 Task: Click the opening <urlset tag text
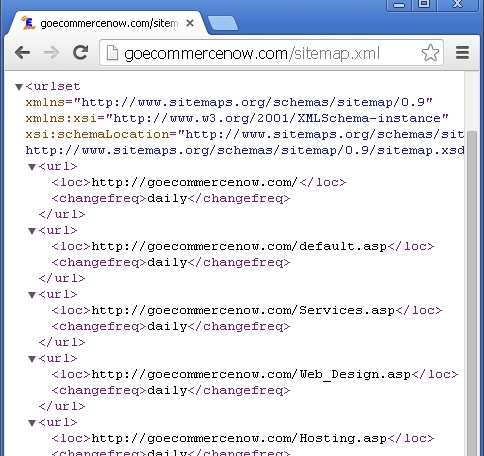click(53, 86)
